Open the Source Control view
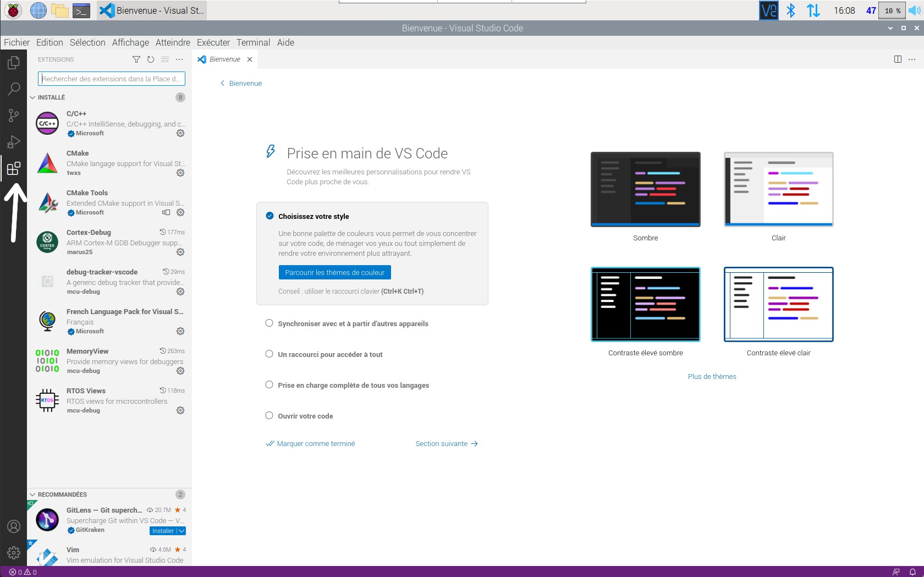The image size is (924, 577). point(14,115)
